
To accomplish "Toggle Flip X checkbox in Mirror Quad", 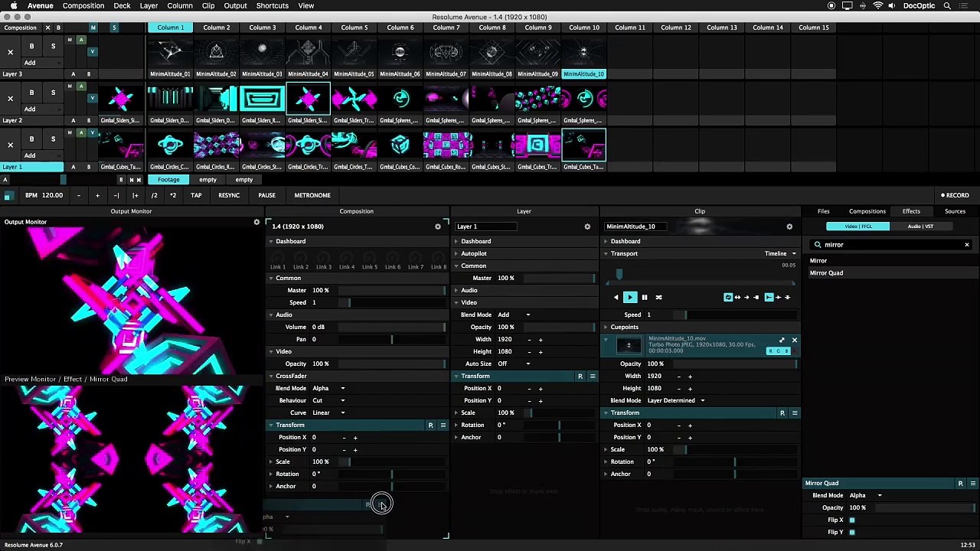I will click(x=852, y=520).
